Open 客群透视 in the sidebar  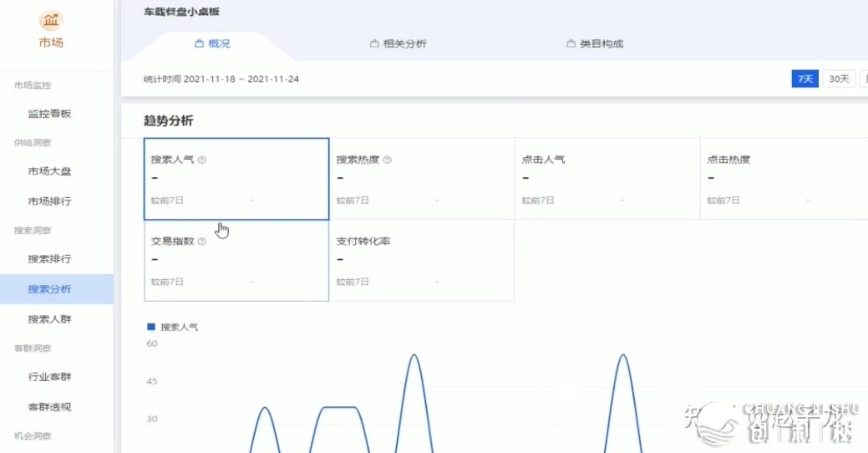tap(50, 407)
